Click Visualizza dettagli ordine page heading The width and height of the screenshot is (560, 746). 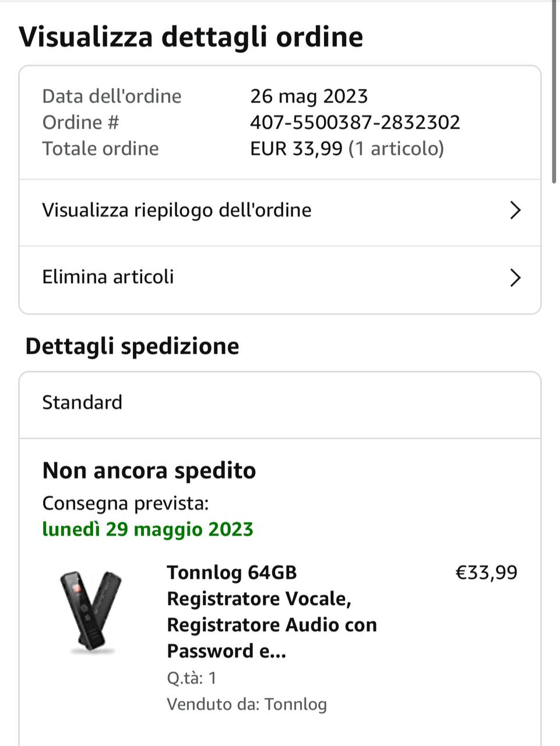[x=191, y=37]
